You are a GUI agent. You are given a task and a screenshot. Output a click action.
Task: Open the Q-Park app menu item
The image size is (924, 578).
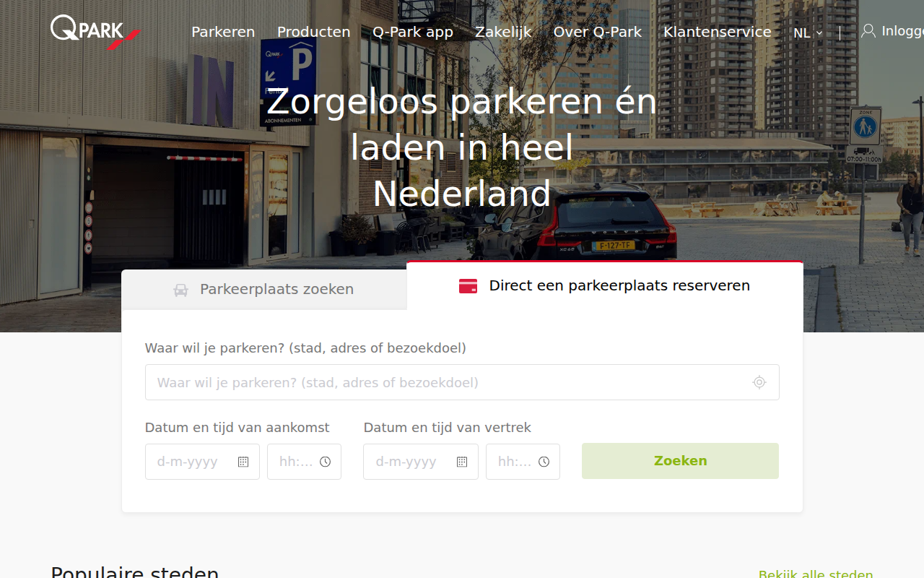click(413, 32)
